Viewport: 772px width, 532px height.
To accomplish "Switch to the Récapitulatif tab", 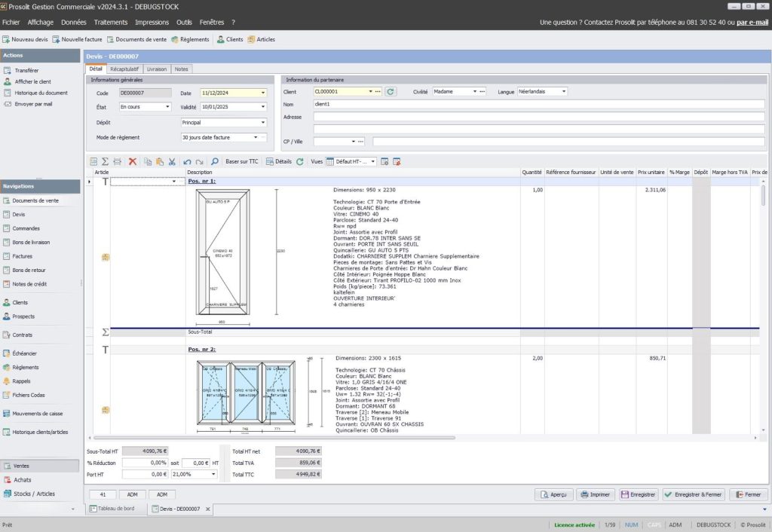I will pyautogui.click(x=124, y=69).
